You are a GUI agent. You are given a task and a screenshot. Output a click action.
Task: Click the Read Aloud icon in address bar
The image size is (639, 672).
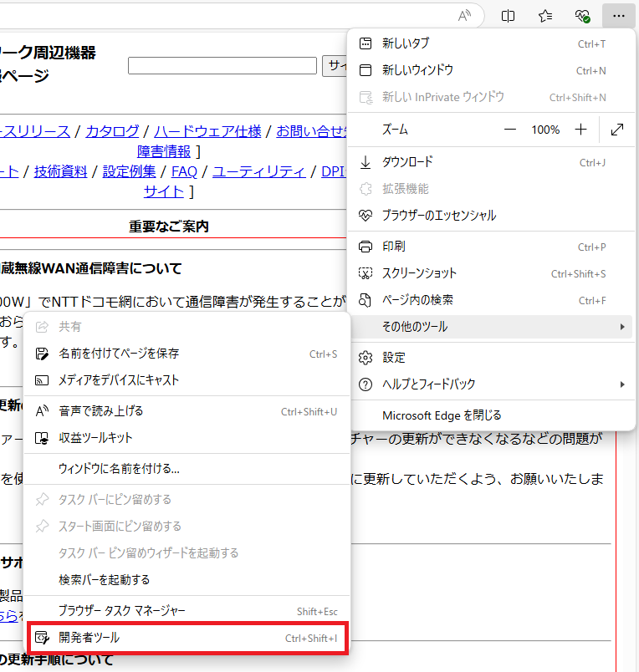pos(465,16)
